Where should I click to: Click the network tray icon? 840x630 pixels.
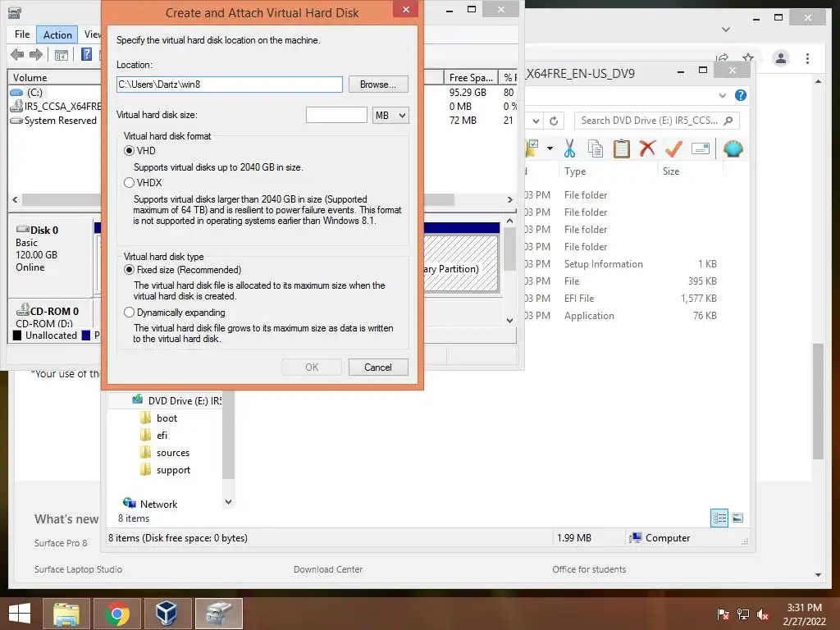coord(743,614)
